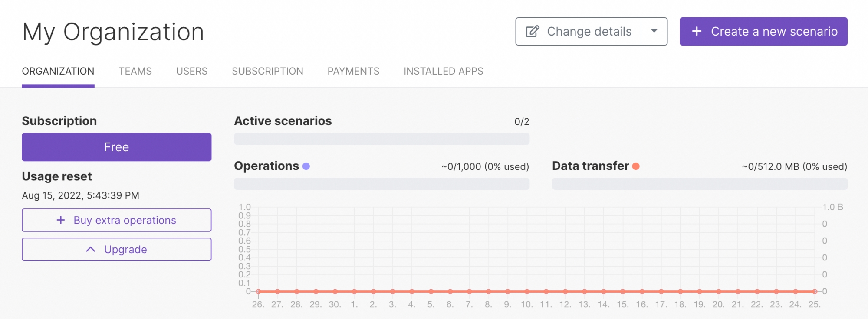
Task: Click the edit pencil icon in Change details
Action: click(533, 32)
